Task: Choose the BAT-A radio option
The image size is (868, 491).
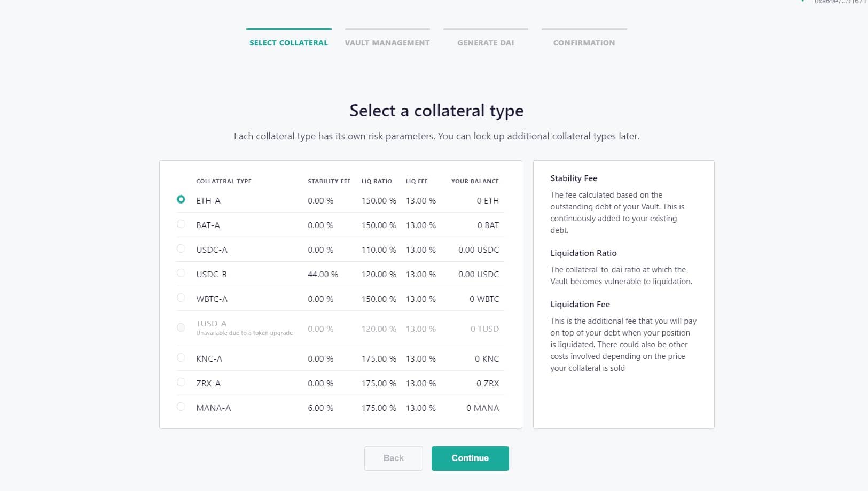Action: pos(181,224)
